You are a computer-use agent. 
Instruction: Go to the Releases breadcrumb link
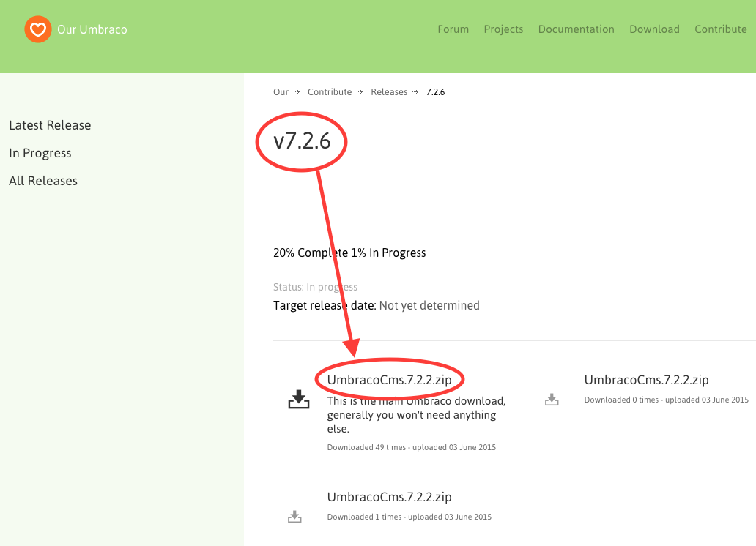tap(389, 92)
